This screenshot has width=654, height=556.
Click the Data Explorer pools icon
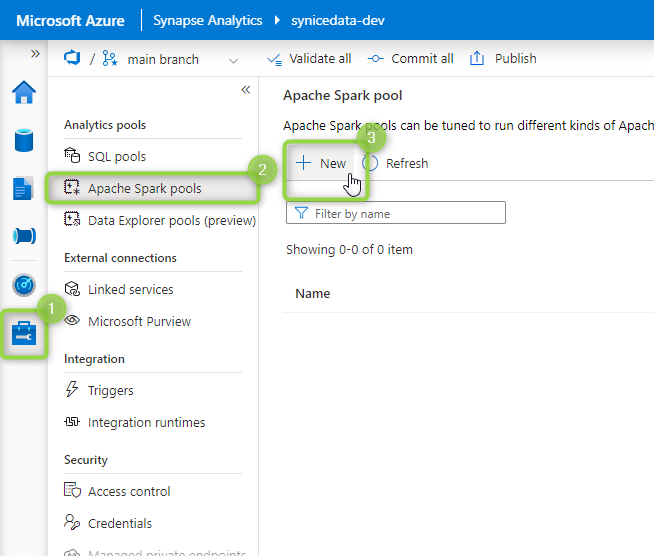[x=72, y=219]
